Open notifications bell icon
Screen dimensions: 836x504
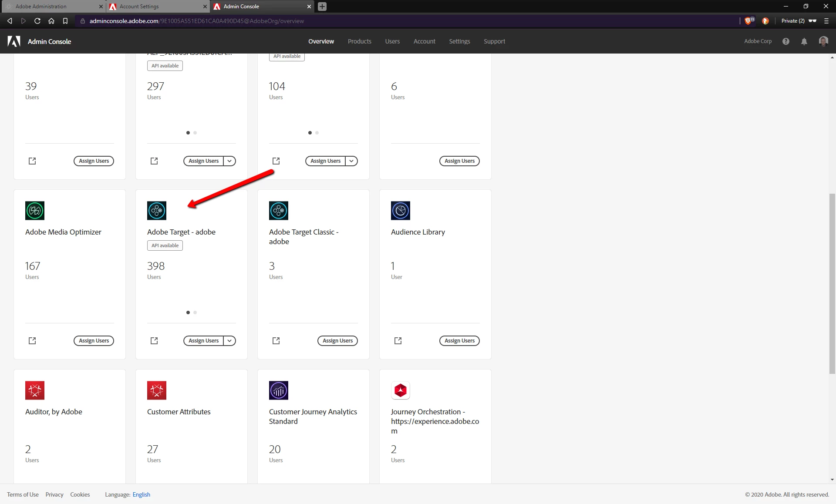click(804, 41)
